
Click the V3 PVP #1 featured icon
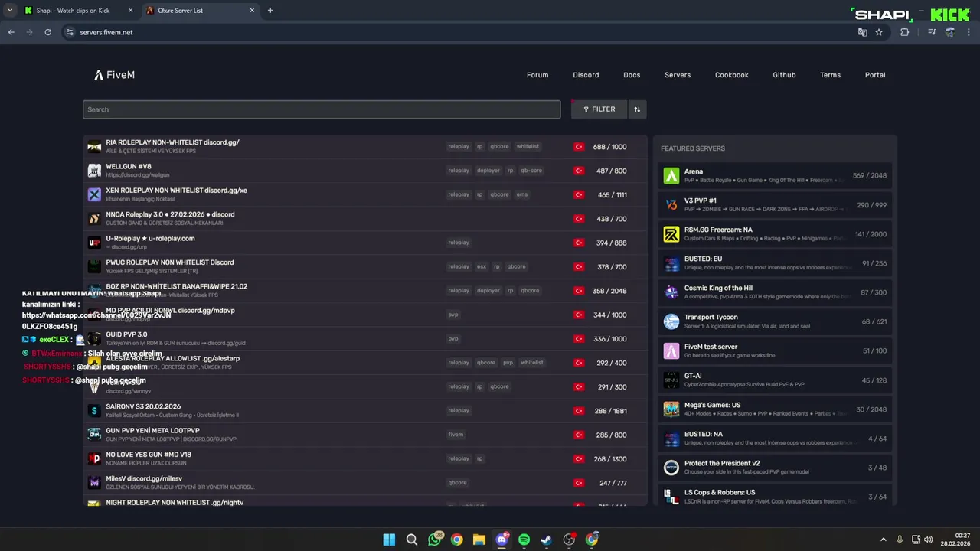click(x=671, y=205)
